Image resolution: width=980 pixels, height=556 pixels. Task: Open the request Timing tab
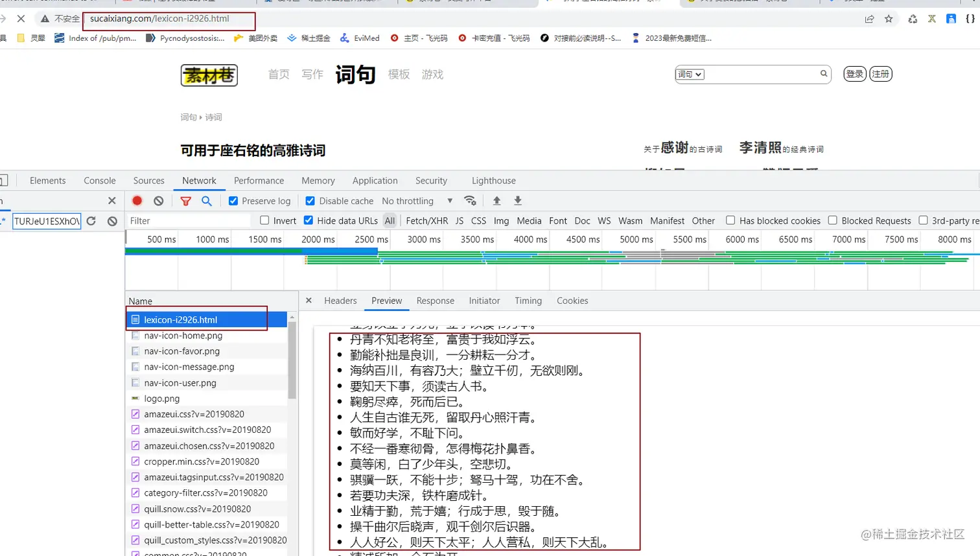point(528,301)
